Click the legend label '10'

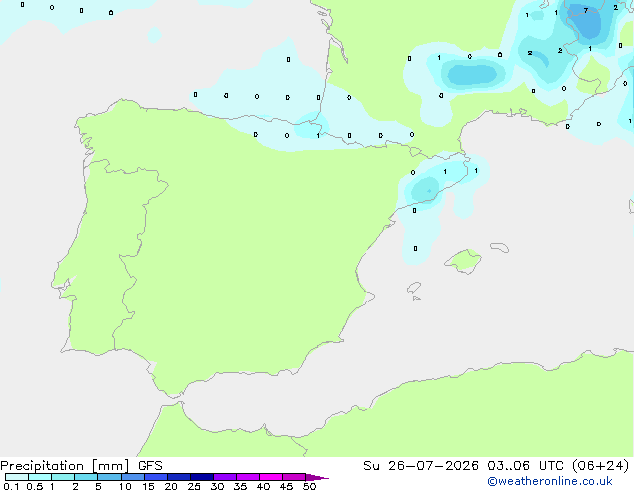(x=125, y=486)
